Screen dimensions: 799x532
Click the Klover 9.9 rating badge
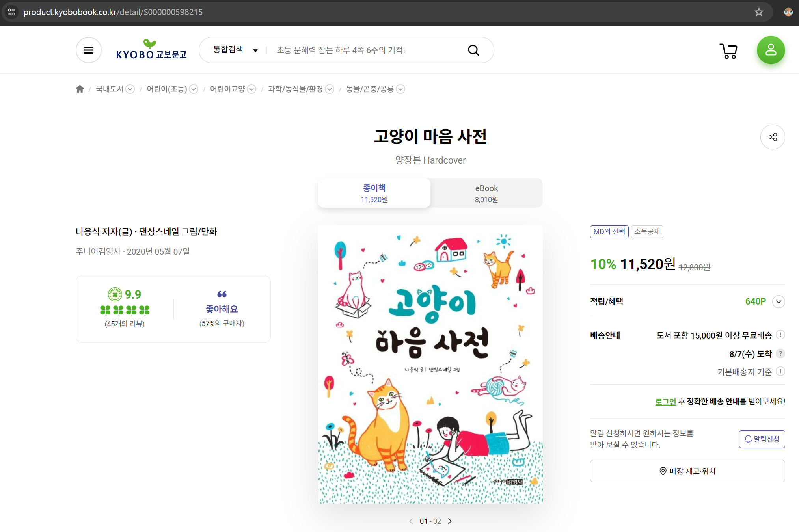coord(125,294)
